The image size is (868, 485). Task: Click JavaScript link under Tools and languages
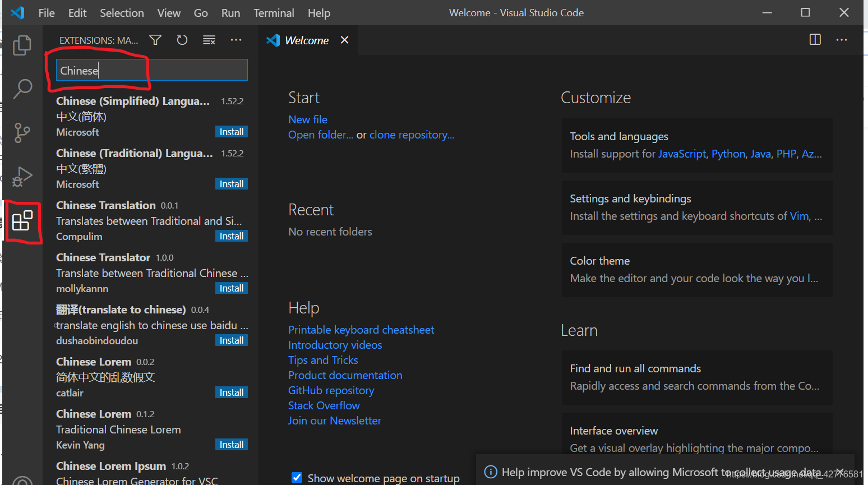click(682, 154)
